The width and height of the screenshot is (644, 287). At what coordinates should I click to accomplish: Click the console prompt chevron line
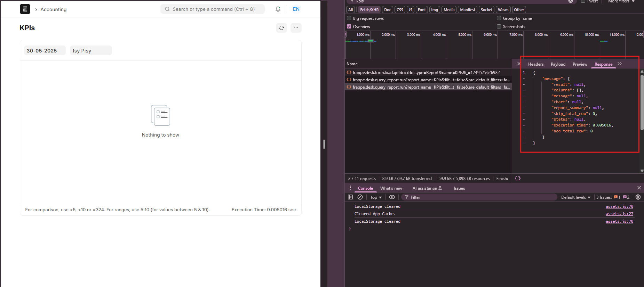coord(350,229)
